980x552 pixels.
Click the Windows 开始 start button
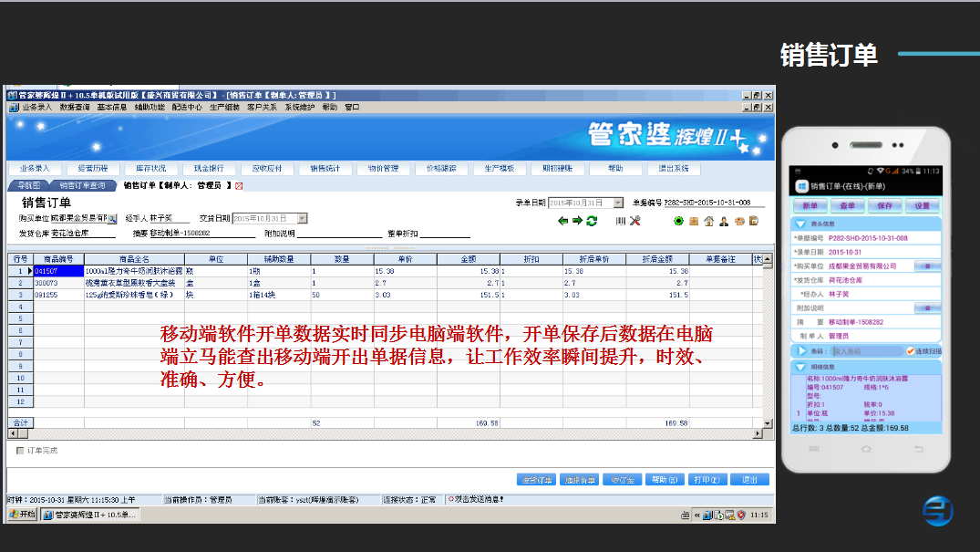click(23, 515)
